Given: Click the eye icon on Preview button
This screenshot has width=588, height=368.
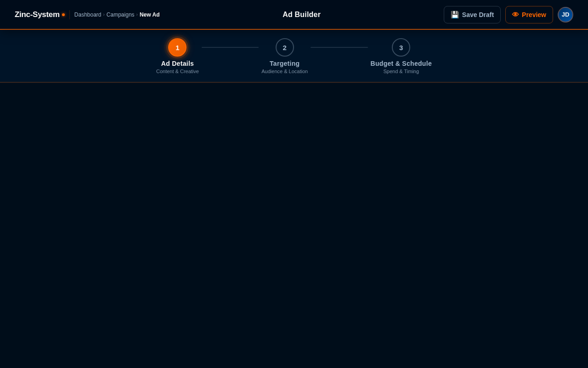Looking at the screenshot, I should tap(514, 14).
